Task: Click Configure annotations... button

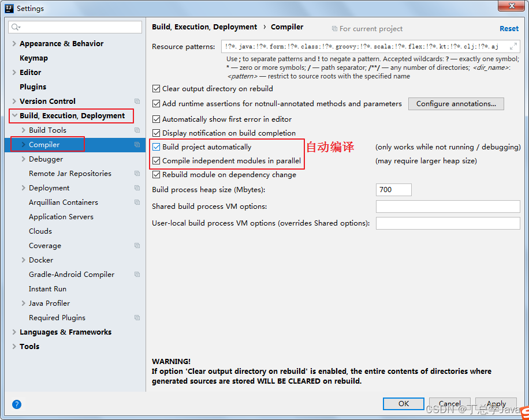Action: point(456,104)
